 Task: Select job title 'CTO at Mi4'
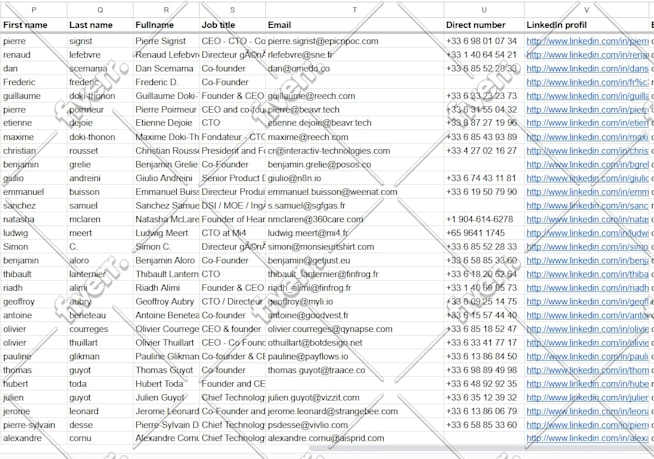pos(224,233)
